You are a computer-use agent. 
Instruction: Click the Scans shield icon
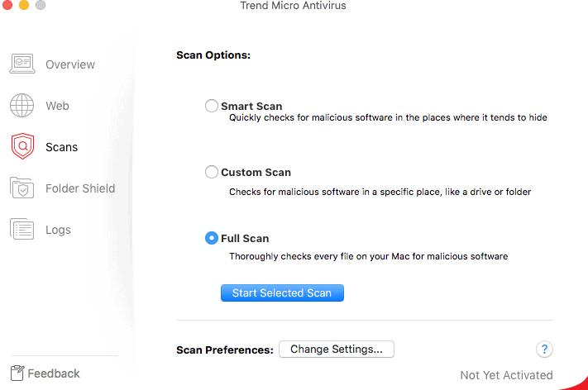pos(22,147)
